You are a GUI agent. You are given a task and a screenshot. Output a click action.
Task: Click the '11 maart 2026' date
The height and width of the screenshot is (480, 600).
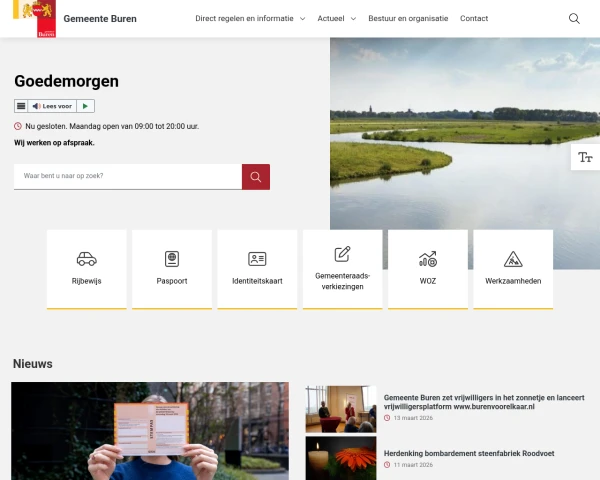(x=413, y=465)
